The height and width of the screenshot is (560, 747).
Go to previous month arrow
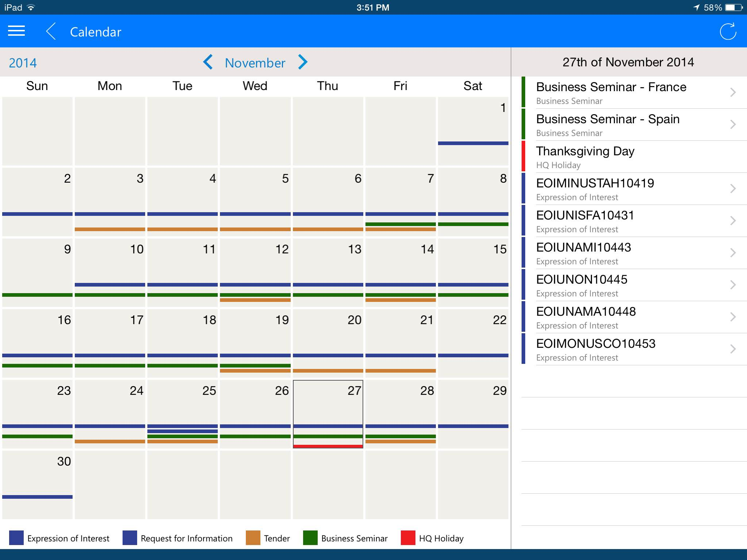point(208,62)
